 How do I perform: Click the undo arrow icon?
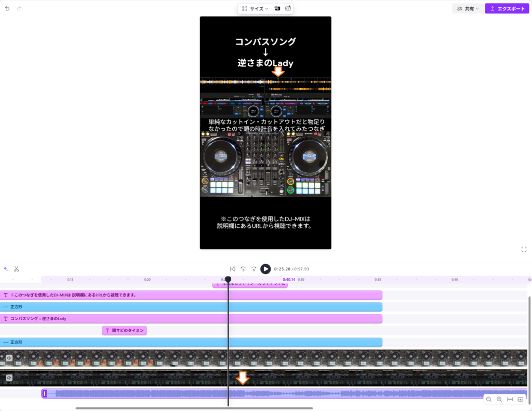(7, 9)
